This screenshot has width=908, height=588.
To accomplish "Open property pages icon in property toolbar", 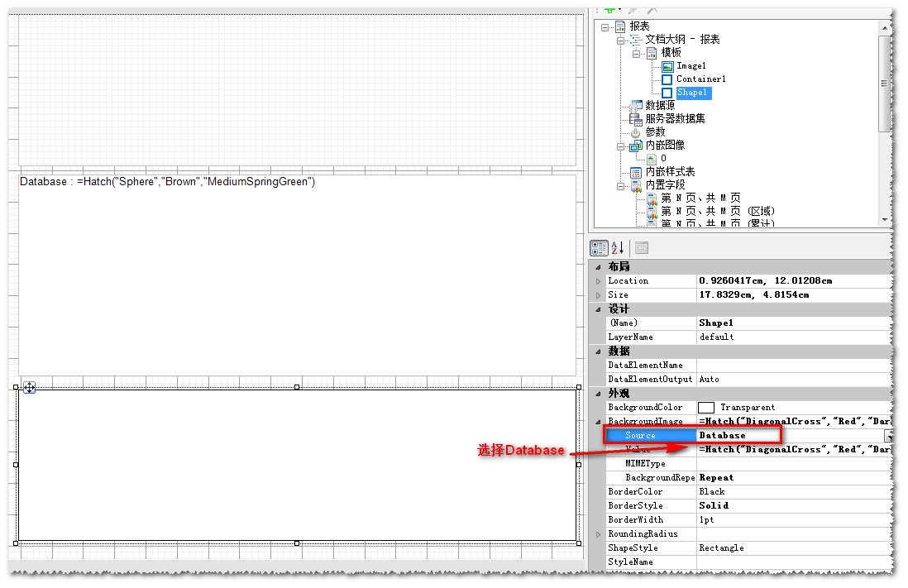I will 641,247.
